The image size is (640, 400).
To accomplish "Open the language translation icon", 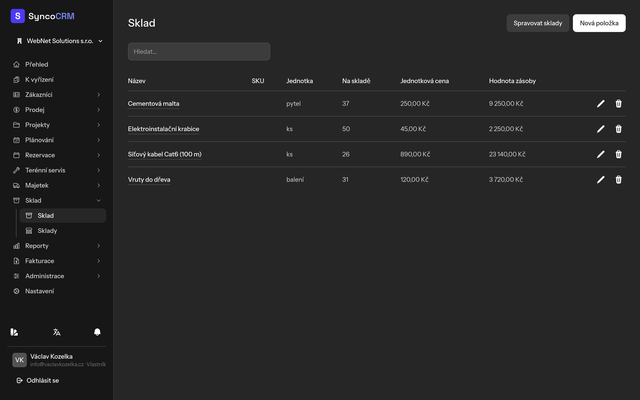I will pos(57,332).
